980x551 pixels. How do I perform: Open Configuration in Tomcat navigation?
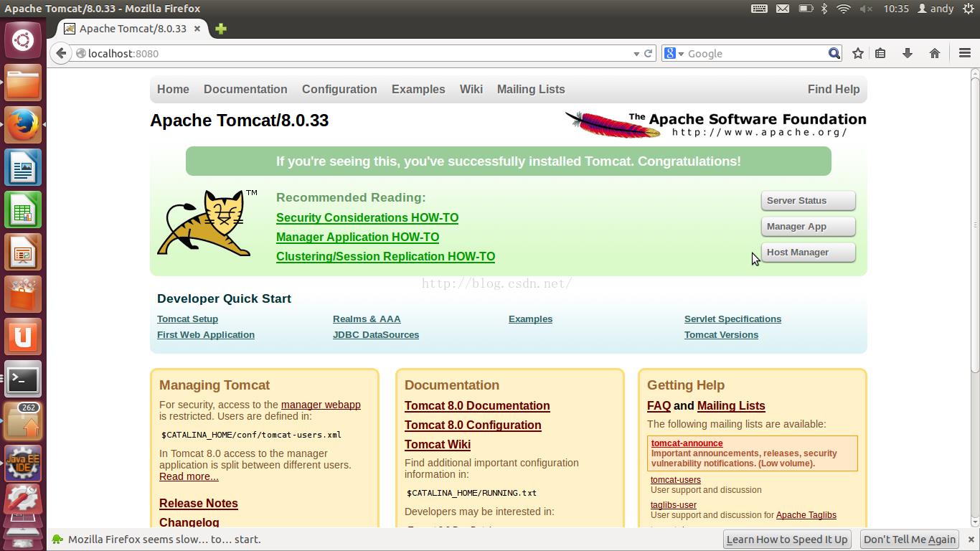pyautogui.click(x=339, y=89)
